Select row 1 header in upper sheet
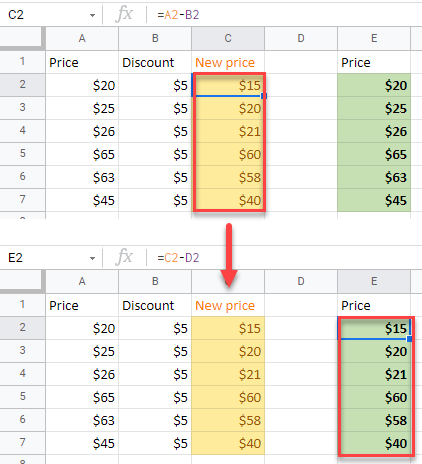 click(x=22, y=62)
